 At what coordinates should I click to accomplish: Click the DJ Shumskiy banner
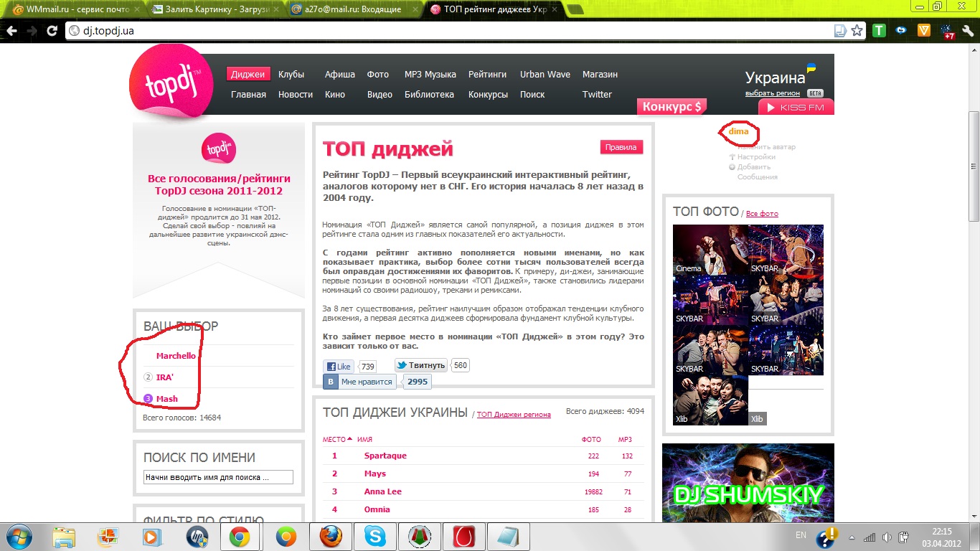pyautogui.click(x=748, y=482)
